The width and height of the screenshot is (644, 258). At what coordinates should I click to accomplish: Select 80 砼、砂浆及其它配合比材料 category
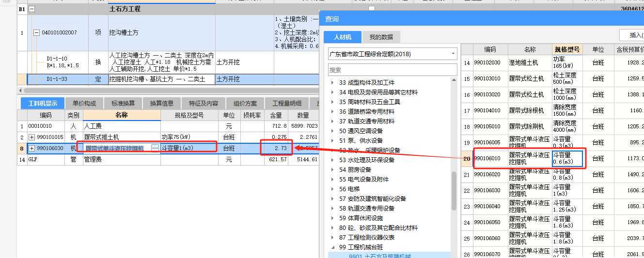pyautogui.click(x=378, y=228)
